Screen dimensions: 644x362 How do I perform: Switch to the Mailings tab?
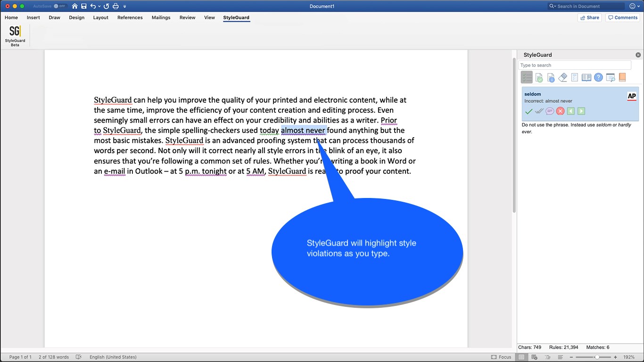coord(161,17)
